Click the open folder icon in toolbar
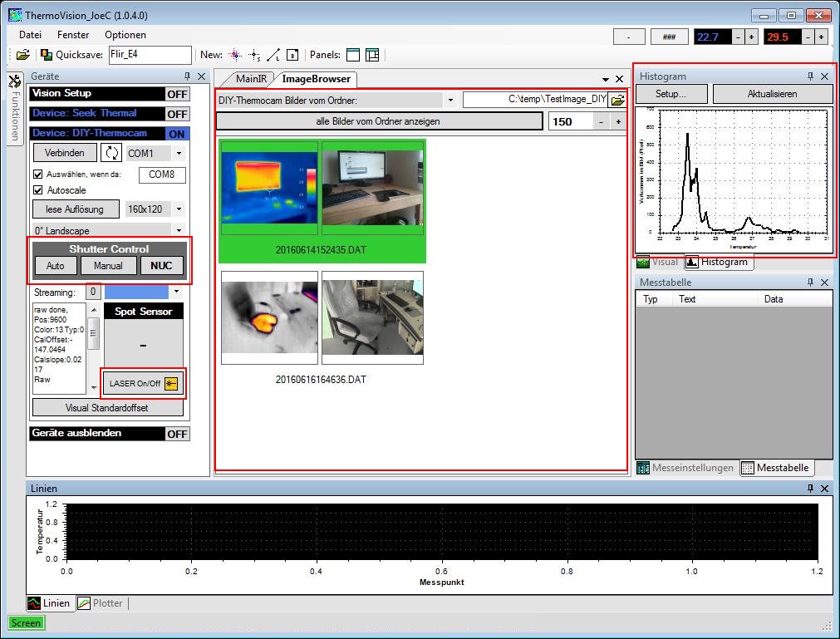This screenshot has width=840, height=639. (x=22, y=55)
